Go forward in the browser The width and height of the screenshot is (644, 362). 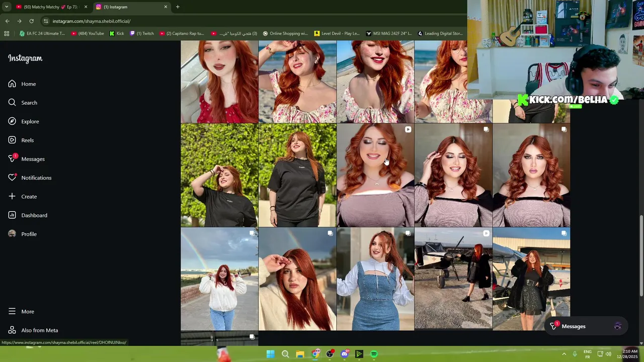19,21
